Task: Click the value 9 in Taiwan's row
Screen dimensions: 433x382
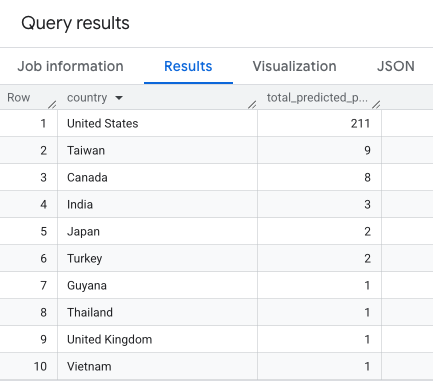Action: [x=367, y=150]
